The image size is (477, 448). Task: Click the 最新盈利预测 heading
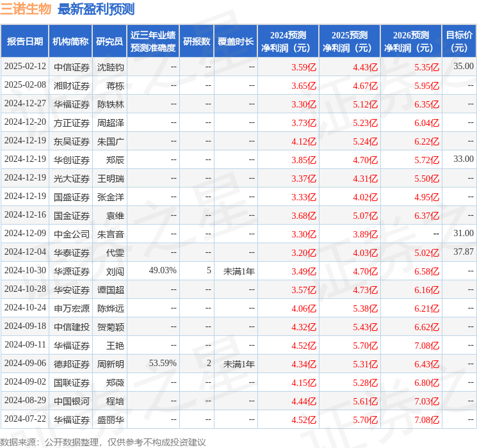(x=96, y=9)
